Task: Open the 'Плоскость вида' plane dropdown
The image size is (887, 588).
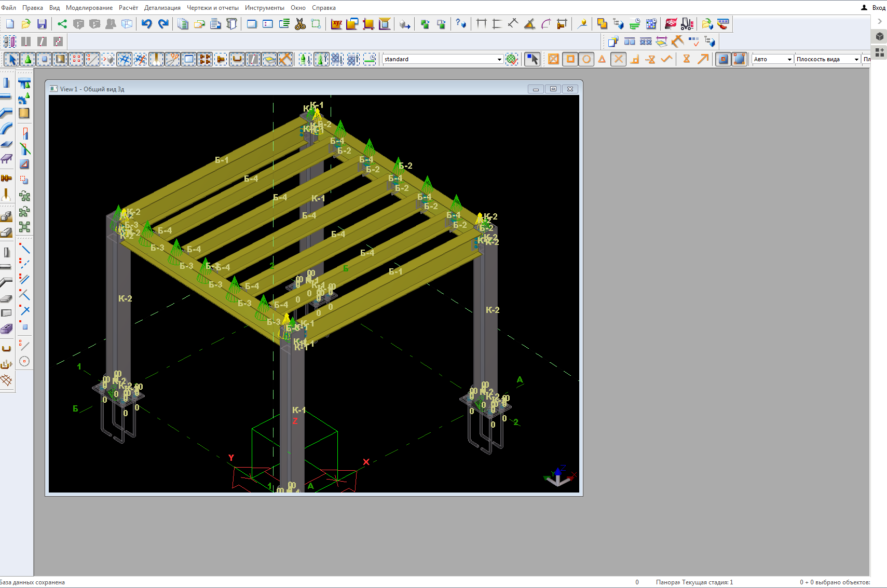Action: click(x=856, y=59)
